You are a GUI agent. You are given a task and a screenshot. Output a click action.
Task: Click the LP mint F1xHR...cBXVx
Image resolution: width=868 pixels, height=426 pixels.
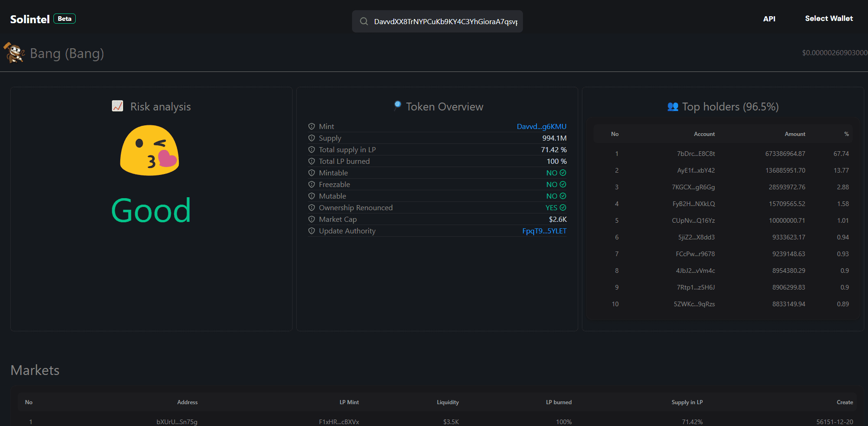[x=339, y=422]
